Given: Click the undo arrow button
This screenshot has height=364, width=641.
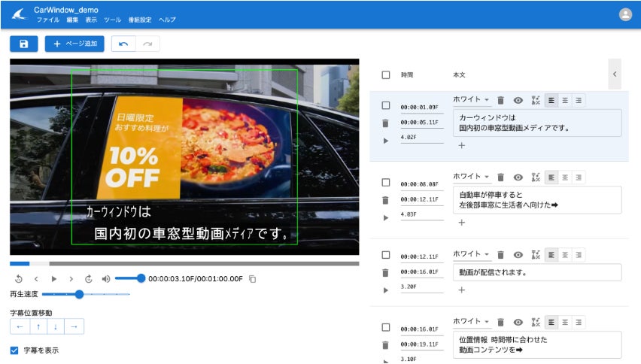Looking at the screenshot, I should coord(123,44).
